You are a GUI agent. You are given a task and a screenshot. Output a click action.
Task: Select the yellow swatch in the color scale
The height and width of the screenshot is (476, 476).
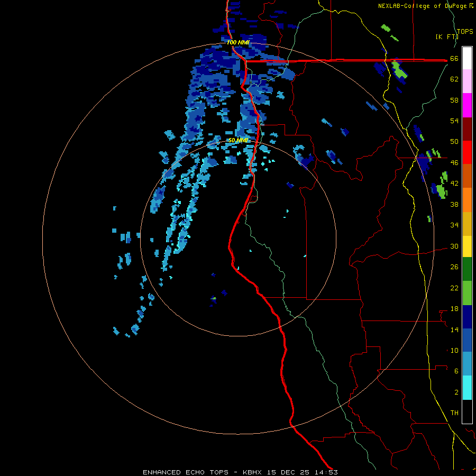[x=467, y=246]
